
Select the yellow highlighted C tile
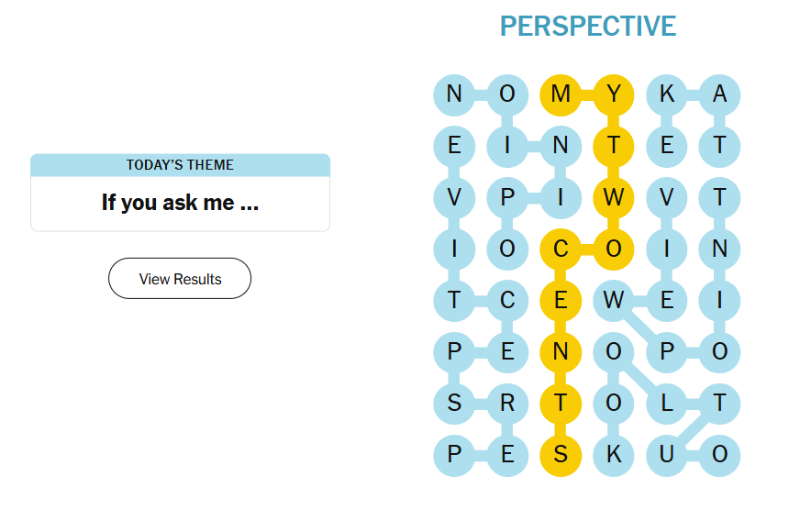pos(561,248)
